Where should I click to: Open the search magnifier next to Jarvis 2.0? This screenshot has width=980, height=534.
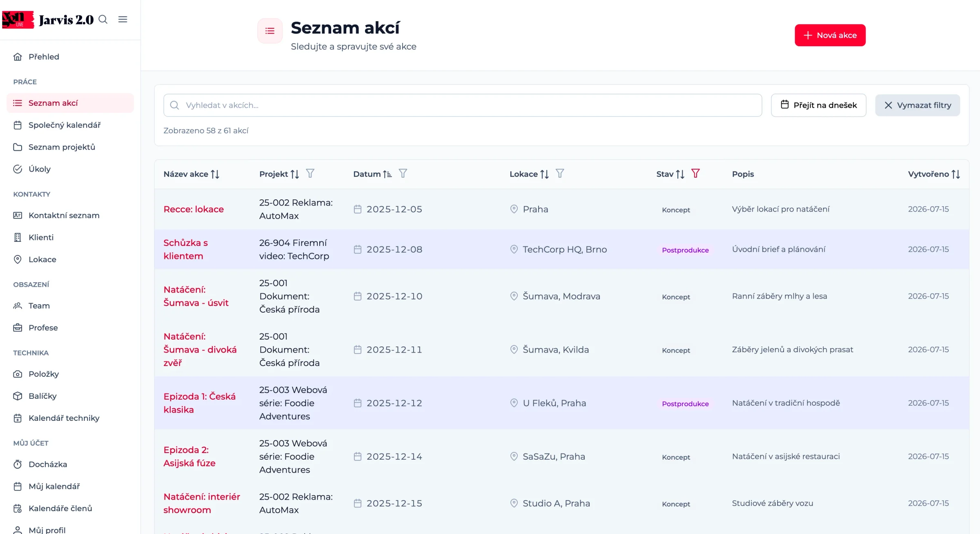tap(103, 19)
